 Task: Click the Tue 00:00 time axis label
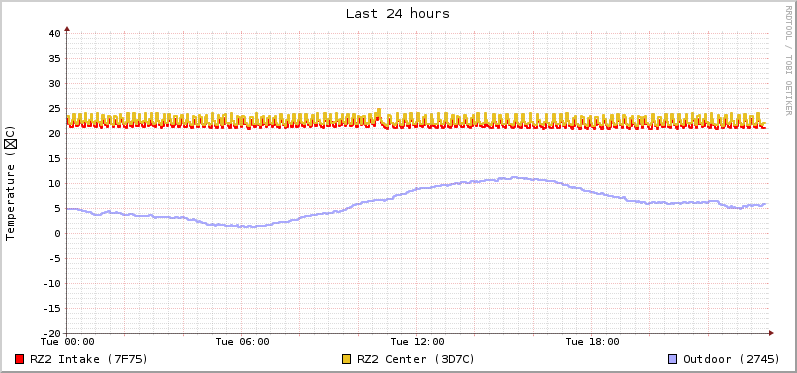(68, 341)
